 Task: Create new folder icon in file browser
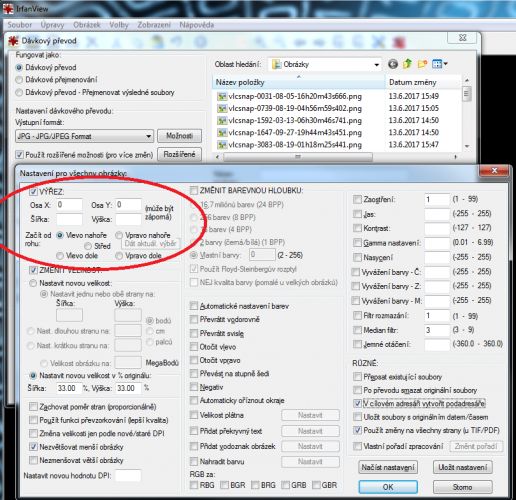point(422,64)
